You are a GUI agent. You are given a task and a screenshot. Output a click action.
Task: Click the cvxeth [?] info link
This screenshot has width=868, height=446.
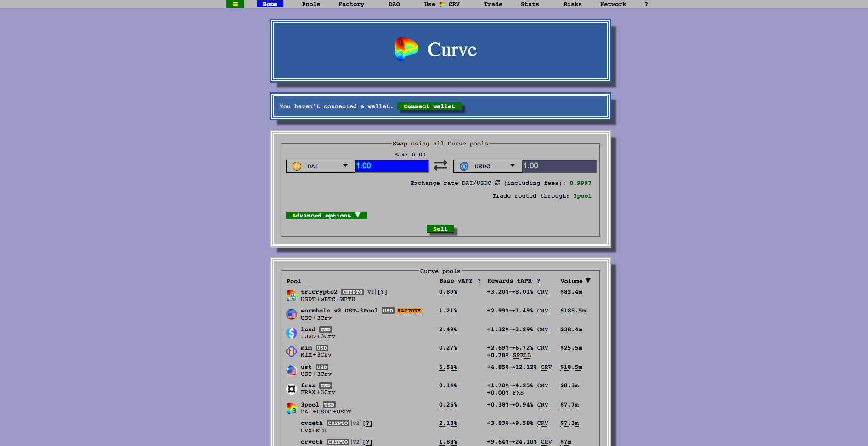(367, 423)
